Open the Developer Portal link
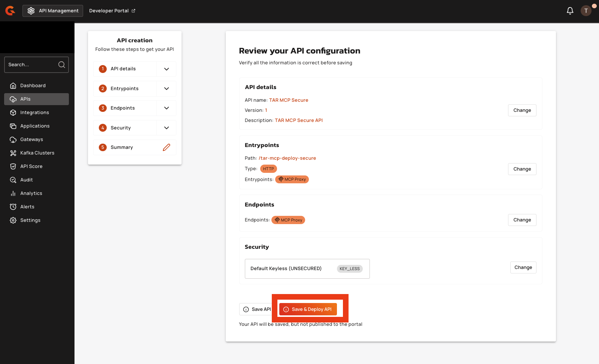Image resolution: width=599 pixels, height=364 pixels. coord(112,11)
